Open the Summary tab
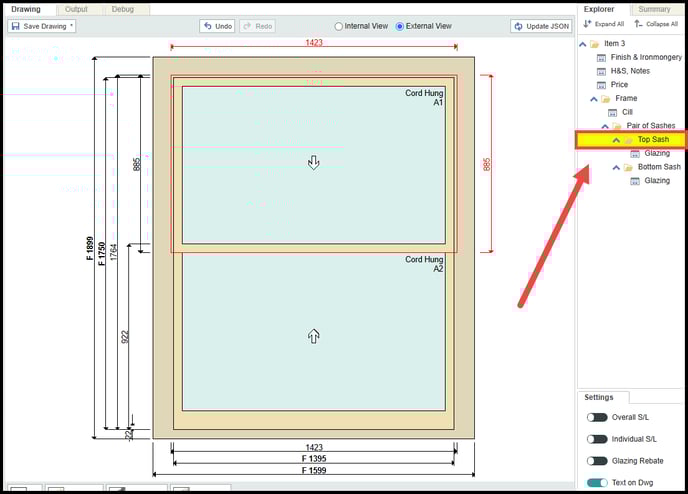 (654, 9)
